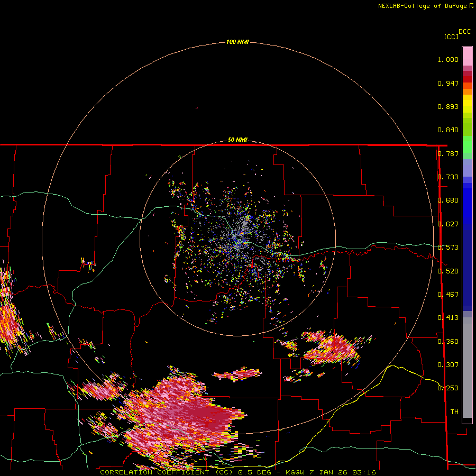Click the 0.360 scale value
The width and height of the screenshot is (476, 476).
[x=448, y=342]
